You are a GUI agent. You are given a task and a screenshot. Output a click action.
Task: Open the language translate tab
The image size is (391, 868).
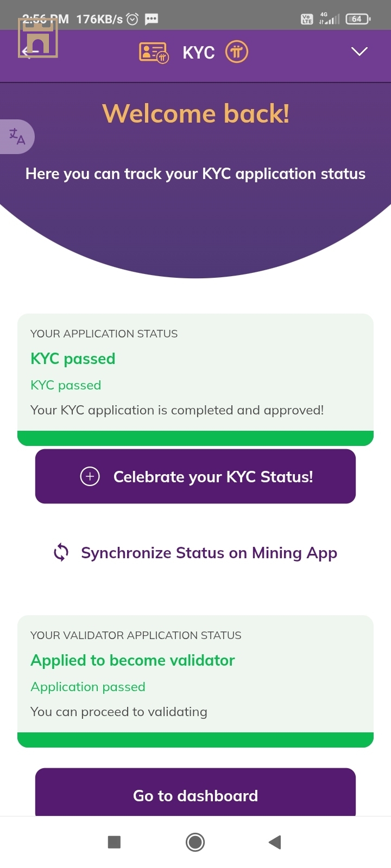17,136
